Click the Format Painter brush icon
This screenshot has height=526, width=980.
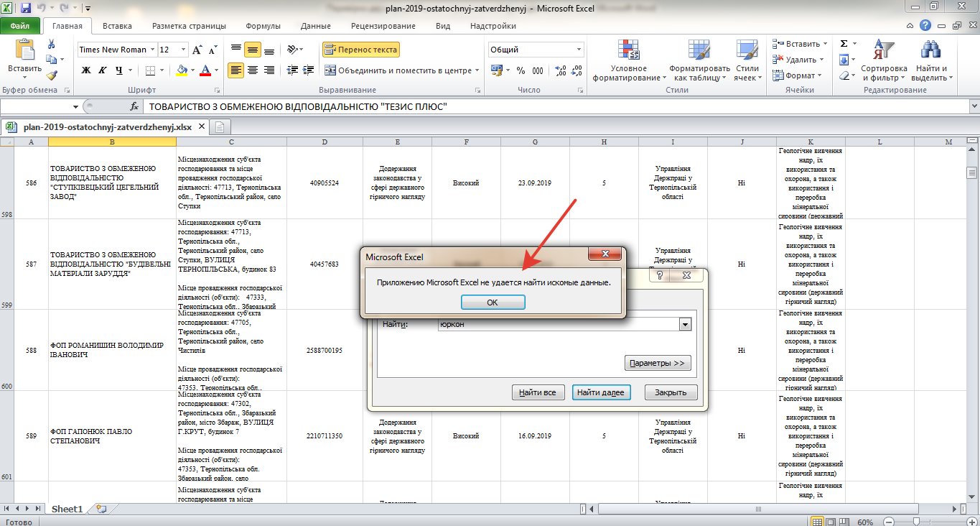pyautogui.click(x=51, y=75)
